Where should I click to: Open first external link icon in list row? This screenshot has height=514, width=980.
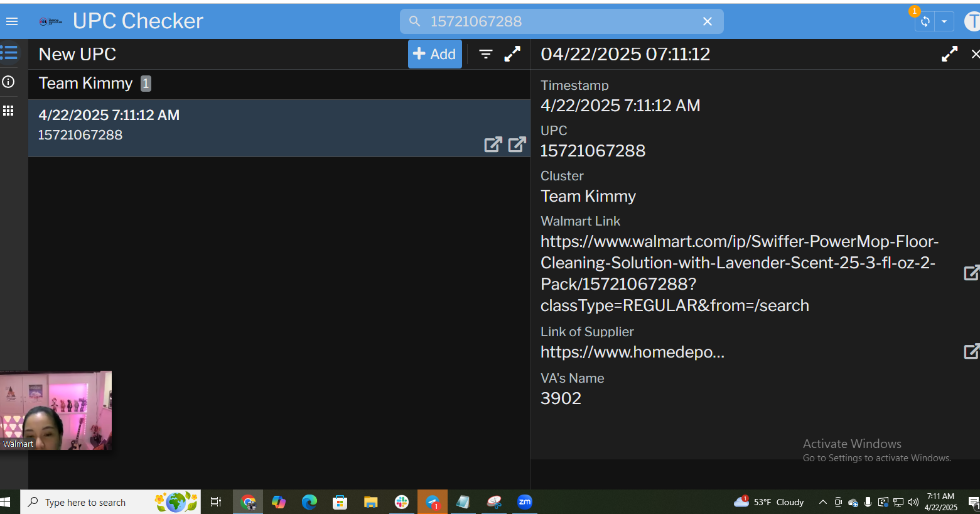click(493, 145)
